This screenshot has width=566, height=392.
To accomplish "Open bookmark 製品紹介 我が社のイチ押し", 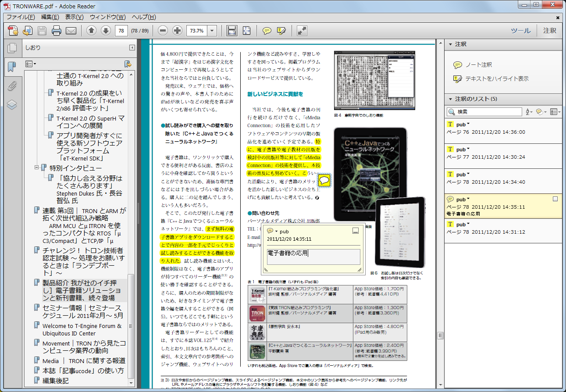I will click(x=81, y=290).
